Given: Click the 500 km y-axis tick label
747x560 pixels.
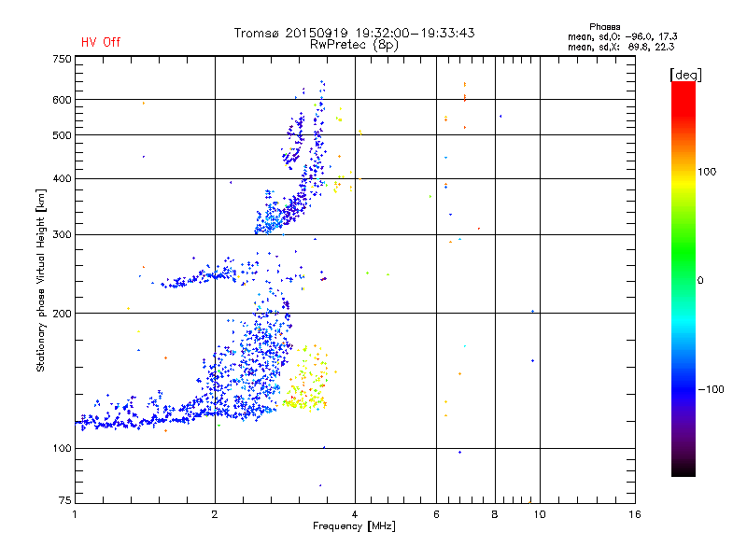Looking at the screenshot, I should pos(62,135).
